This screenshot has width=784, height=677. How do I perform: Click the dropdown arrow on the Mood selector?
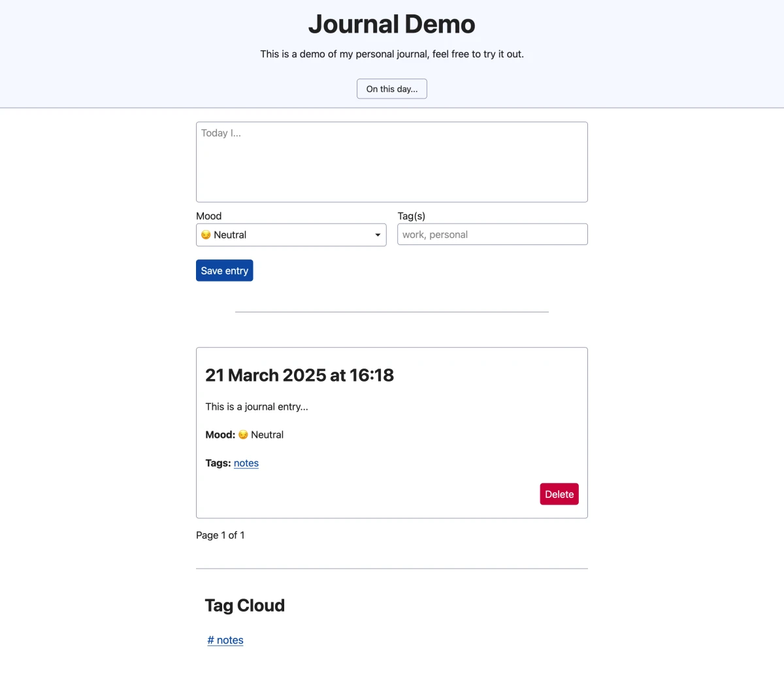click(378, 234)
